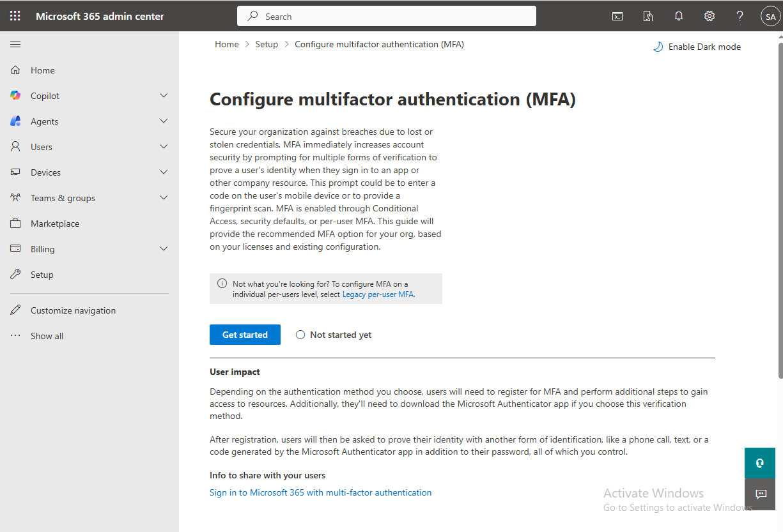Expand the Copilot chevron

[x=164, y=95]
